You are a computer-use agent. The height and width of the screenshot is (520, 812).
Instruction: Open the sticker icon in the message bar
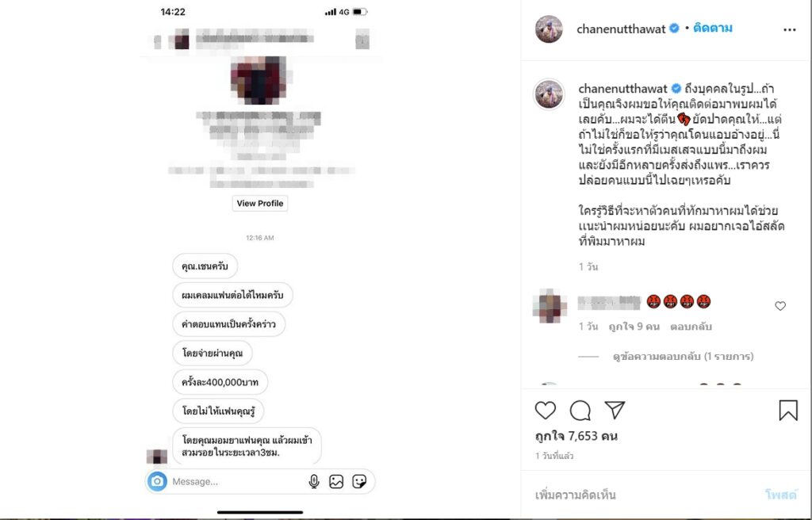(x=359, y=481)
